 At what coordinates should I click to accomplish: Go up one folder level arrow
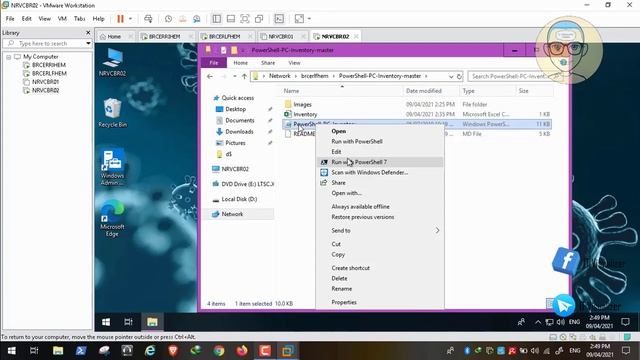pyautogui.click(x=244, y=76)
